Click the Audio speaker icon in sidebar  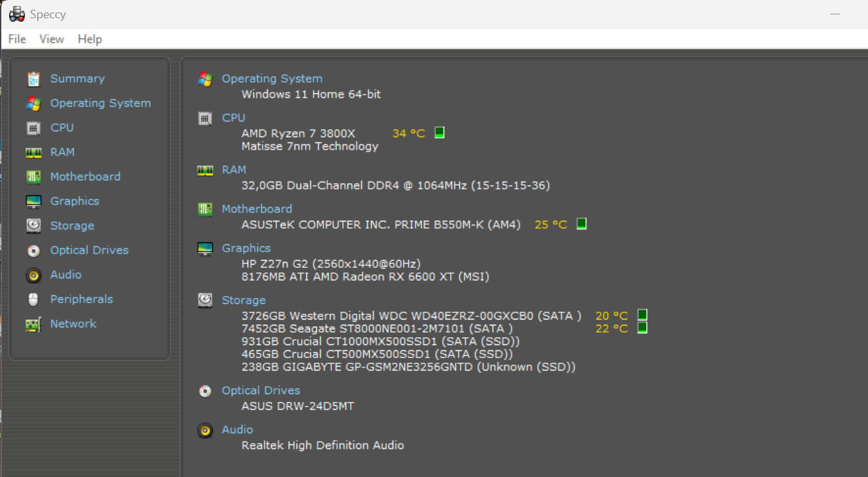(x=33, y=275)
